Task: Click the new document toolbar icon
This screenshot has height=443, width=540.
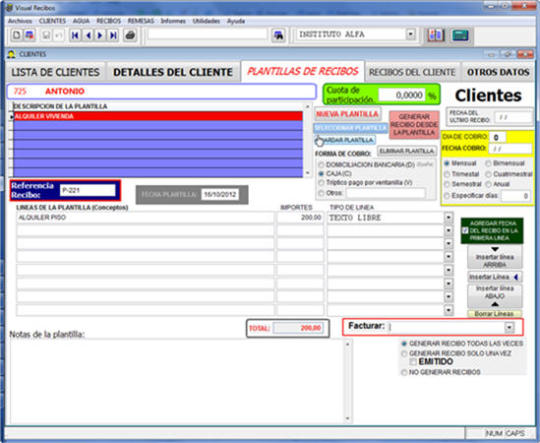Action: point(17,35)
